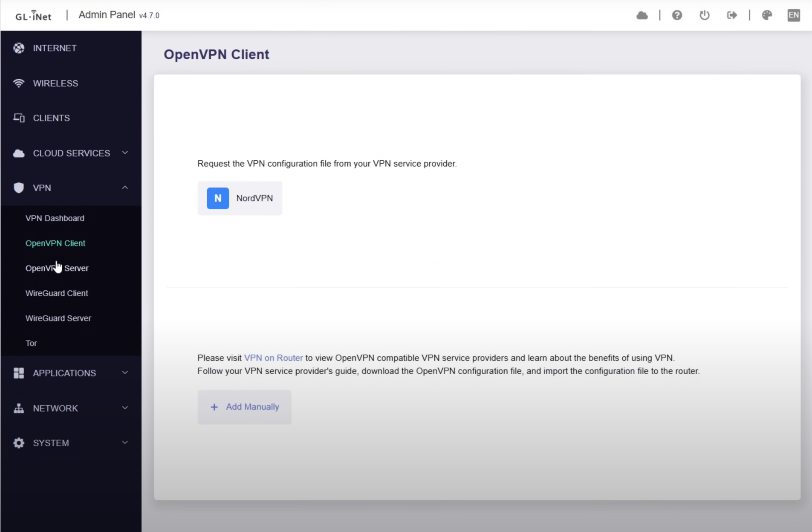Viewport: 812px width, 532px height.
Task: Select OpenVPN Client submenu item
Action: pyautogui.click(x=55, y=243)
